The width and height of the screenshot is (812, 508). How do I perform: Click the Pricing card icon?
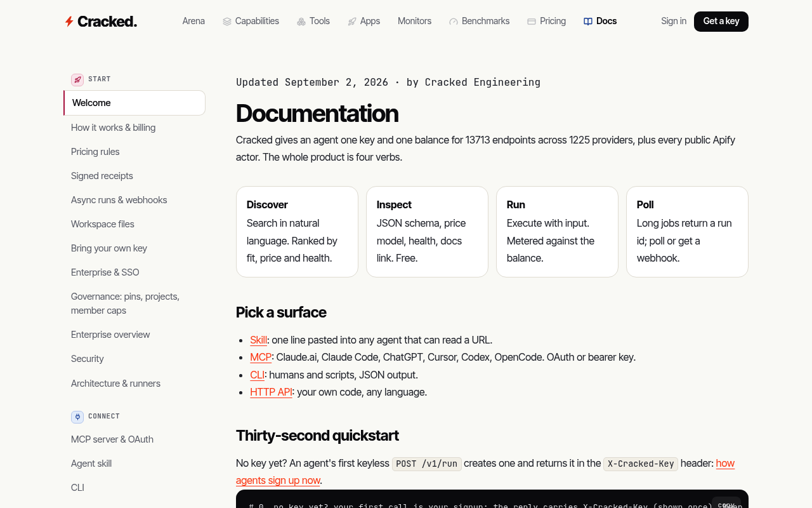click(532, 22)
